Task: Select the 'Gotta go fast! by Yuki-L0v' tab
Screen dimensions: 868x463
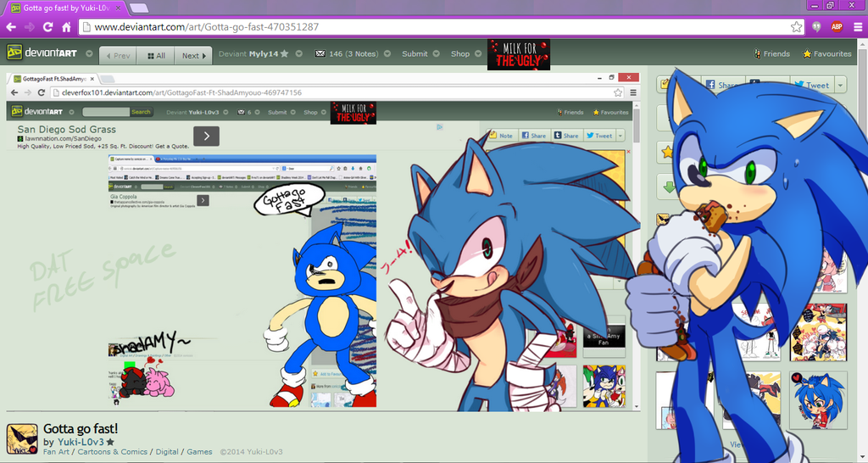Action: pyautogui.click(x=65, y=8)
